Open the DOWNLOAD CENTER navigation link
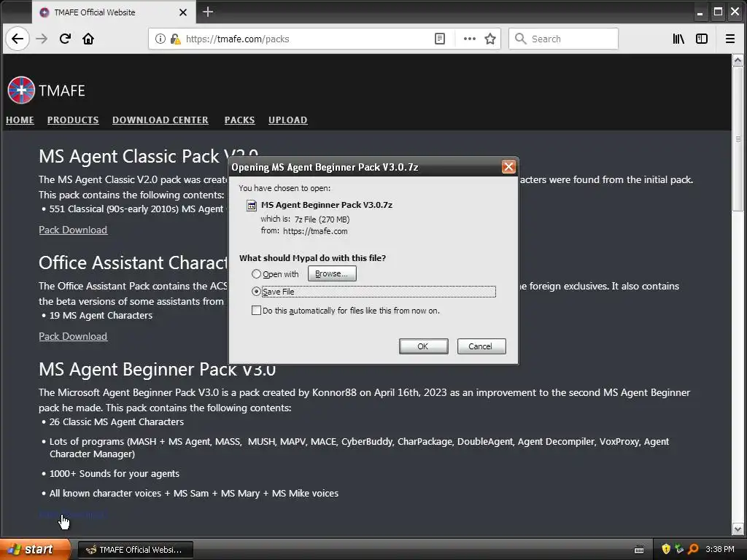This screenshot has height=560, width=747. pyautogui.click(x=160, y=120)
